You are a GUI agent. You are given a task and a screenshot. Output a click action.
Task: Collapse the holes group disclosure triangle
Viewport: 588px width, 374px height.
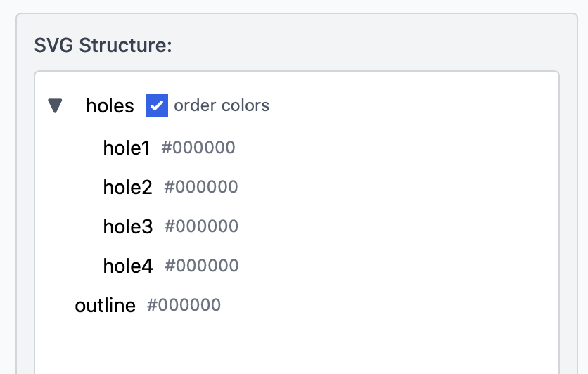(55, 106)
